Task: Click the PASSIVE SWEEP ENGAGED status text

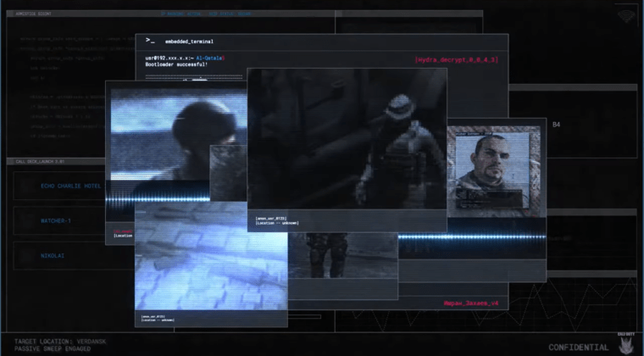Action: click(x=53, y=348)
